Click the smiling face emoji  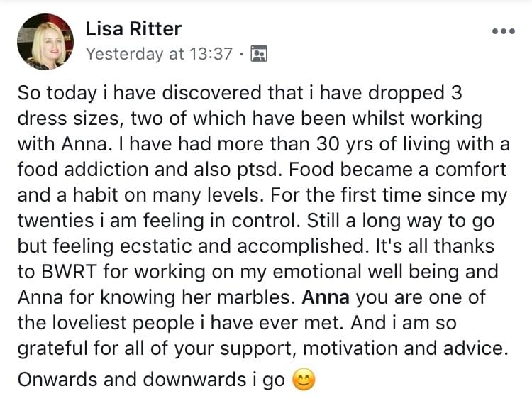pos(304,380)
